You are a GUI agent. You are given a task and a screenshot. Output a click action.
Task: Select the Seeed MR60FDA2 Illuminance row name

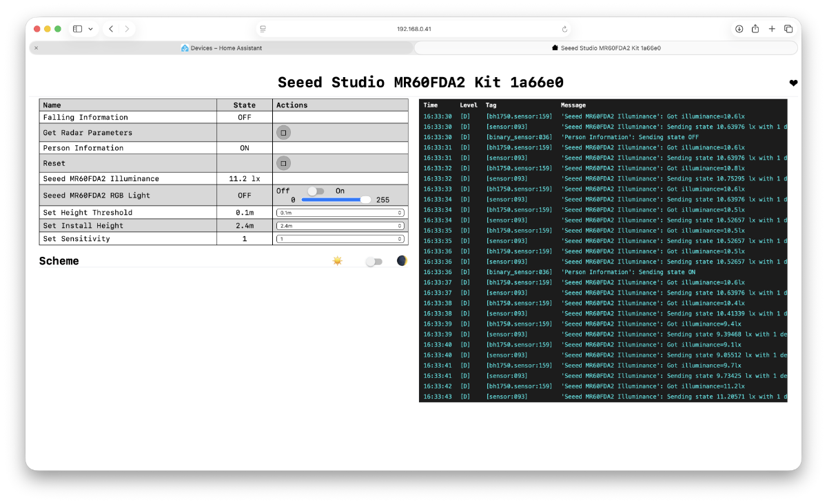coord(101,179)
